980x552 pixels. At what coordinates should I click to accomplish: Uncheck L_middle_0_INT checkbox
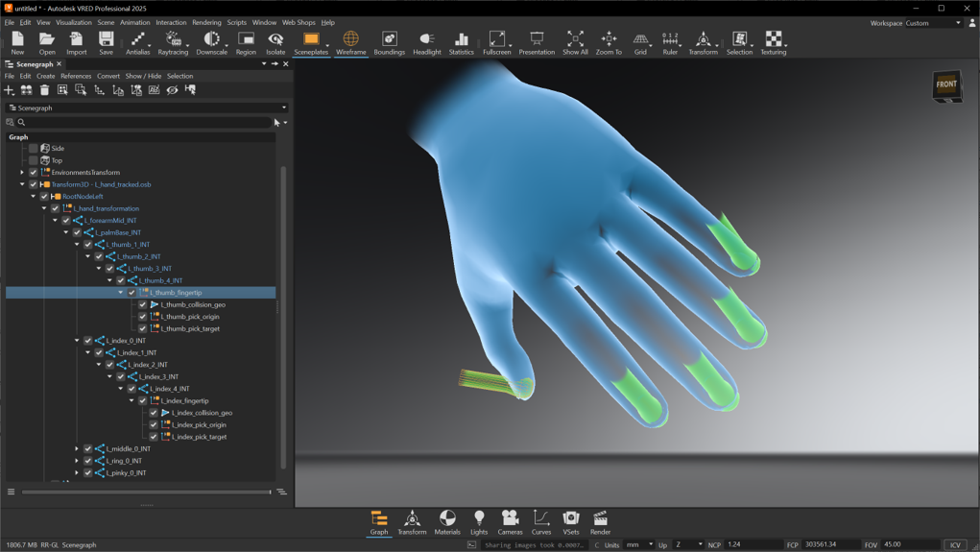point(88,449)
